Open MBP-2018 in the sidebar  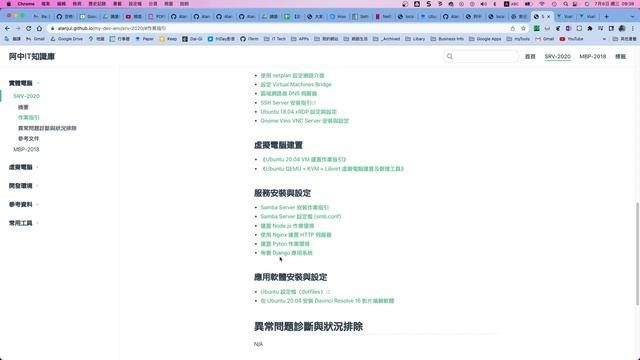[26, 149]
